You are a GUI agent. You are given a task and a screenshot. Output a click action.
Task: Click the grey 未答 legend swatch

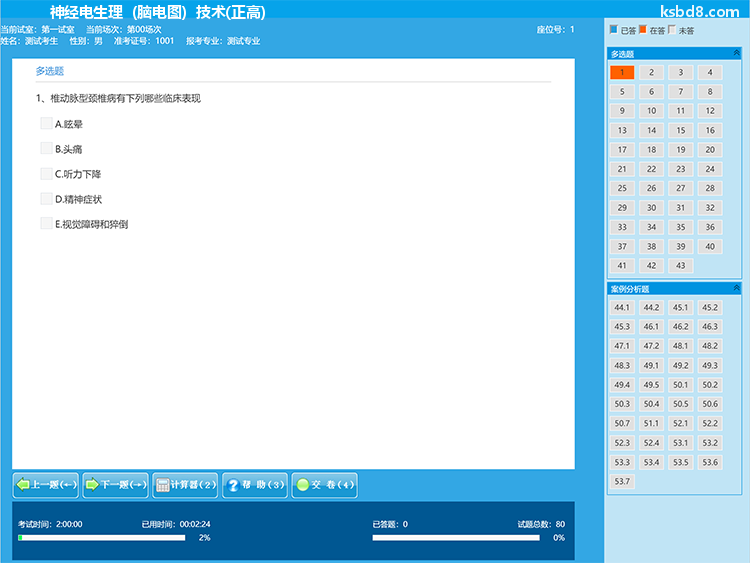[672, 30]
